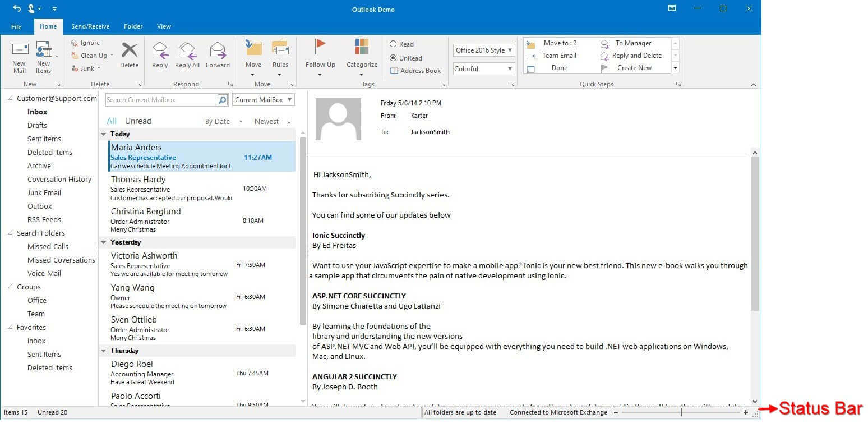Screen dimensions: 868x423
Task: Click the Categorize colored squares icon
Action: pyautogui.click(x=362, y=48)
